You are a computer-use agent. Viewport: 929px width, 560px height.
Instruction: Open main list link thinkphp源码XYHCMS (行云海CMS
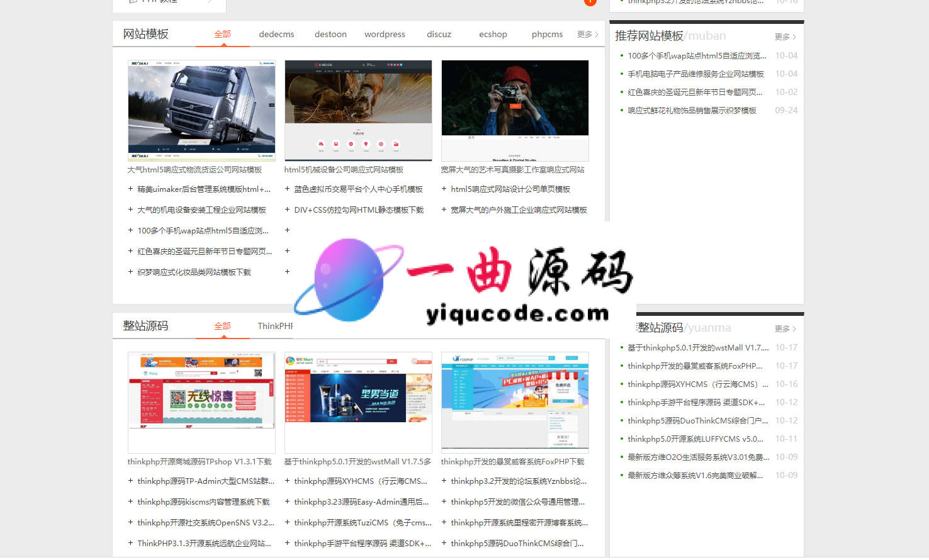[x=361, y=481]
